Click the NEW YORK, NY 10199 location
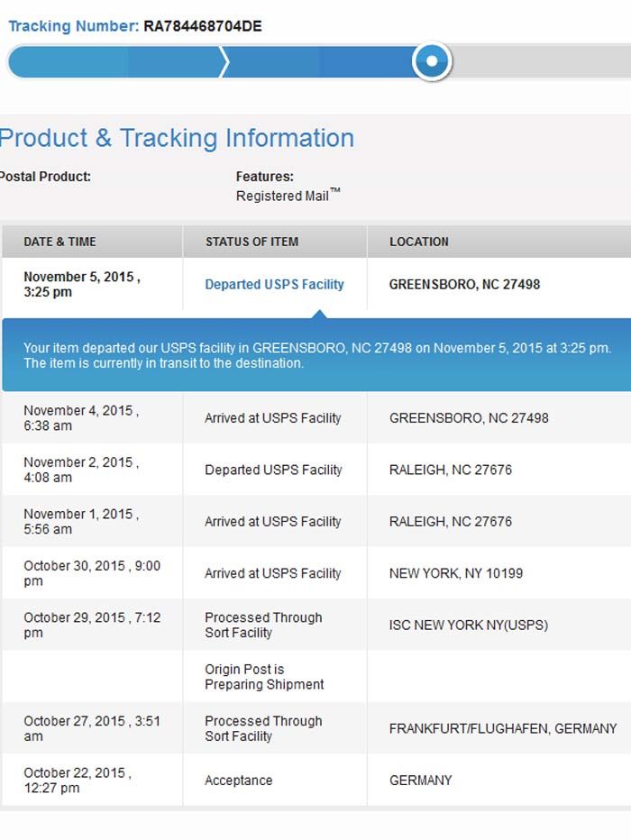631x840 pixels. (456, 573)
